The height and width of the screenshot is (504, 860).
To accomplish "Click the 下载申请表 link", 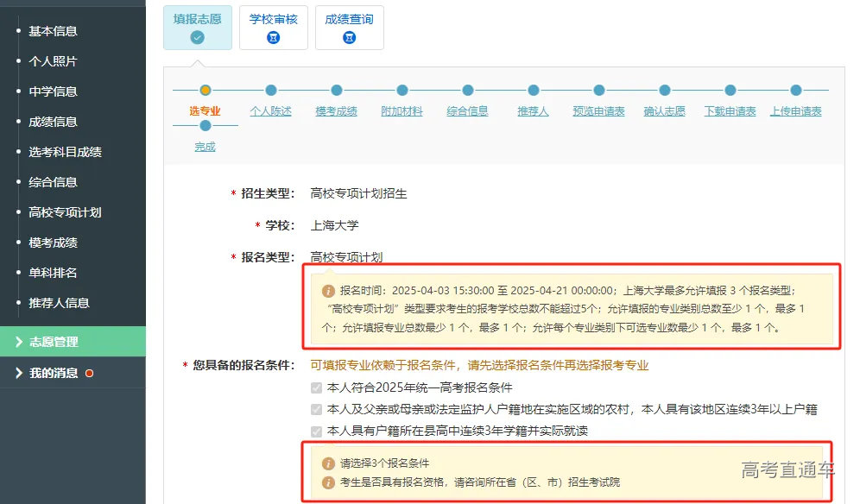I will 730,110.
